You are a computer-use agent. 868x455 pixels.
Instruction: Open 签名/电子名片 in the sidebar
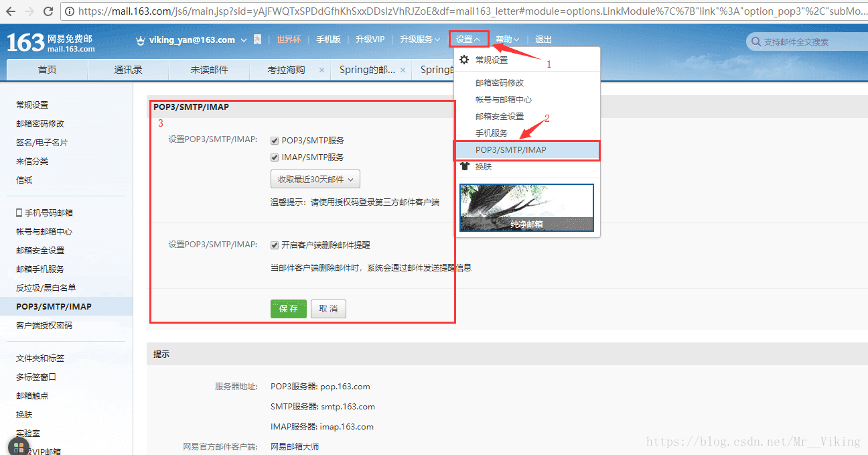(42, 143)
